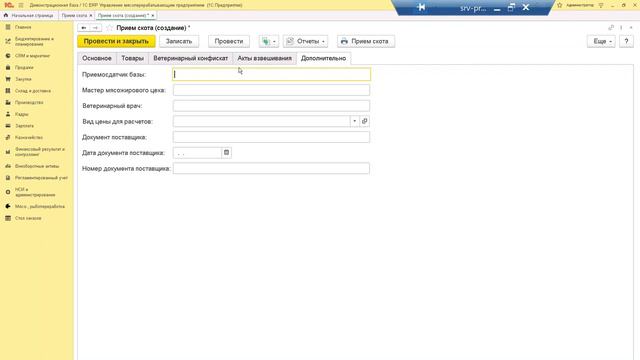Open the notifications dropdown near Администратор
Viewport: 640px width, 360px height.
pyautogui.click(x=601, y=5)
